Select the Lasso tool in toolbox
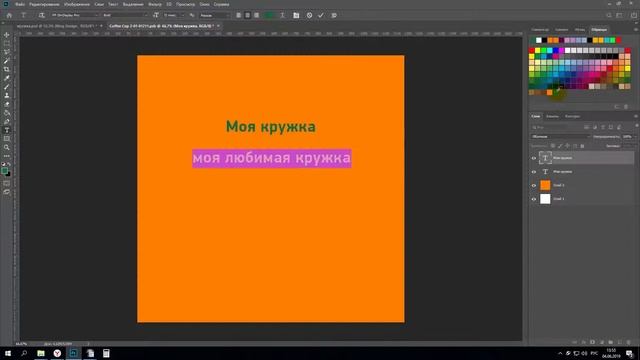This screenshot has height=360, width=640. coord(7,52)
